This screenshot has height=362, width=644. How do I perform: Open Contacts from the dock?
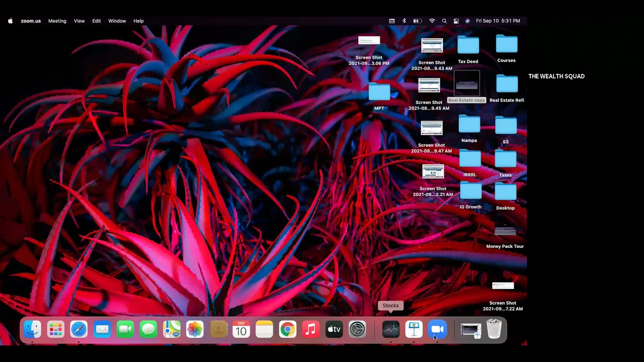coord(218,330)
